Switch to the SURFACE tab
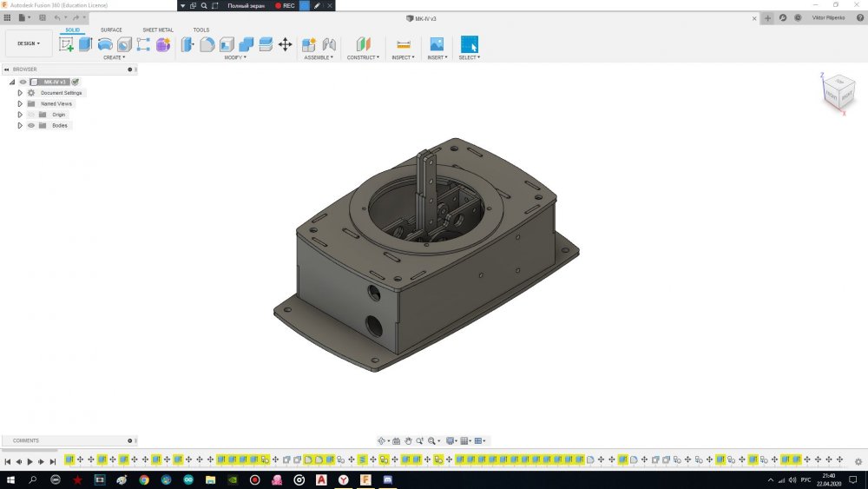 [111, 30]
